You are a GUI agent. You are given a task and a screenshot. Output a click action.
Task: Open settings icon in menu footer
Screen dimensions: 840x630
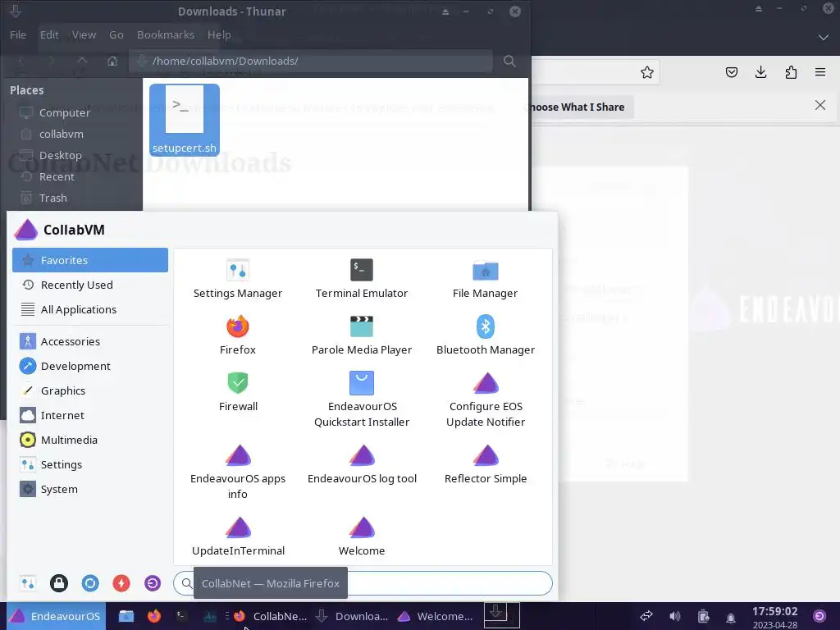[28, 583]
